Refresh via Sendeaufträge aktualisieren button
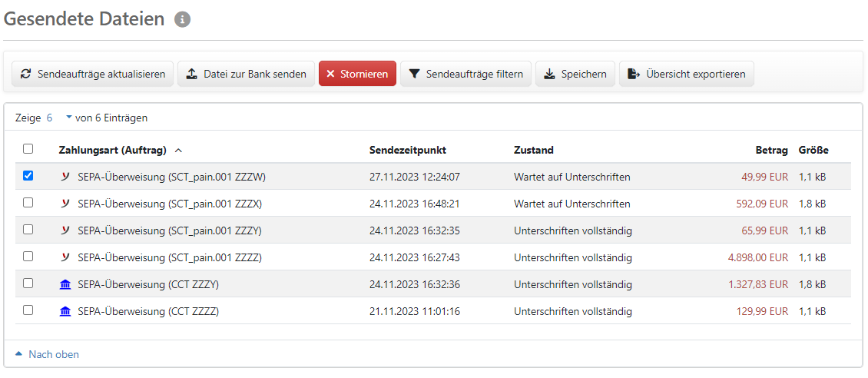The width and height of the screenshot is (868, 378). [92, 74]
